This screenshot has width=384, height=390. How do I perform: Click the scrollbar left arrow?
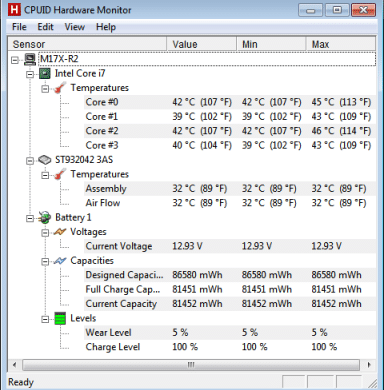(x=14, y=365)
